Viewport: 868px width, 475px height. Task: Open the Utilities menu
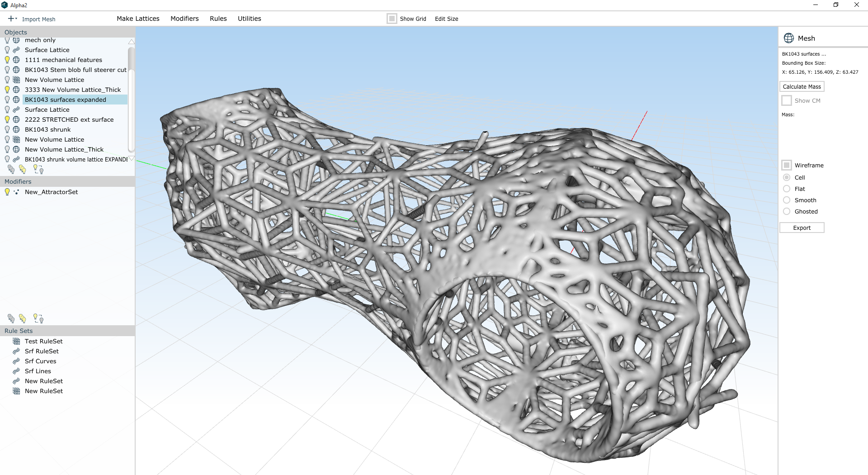tap(250, 19)
